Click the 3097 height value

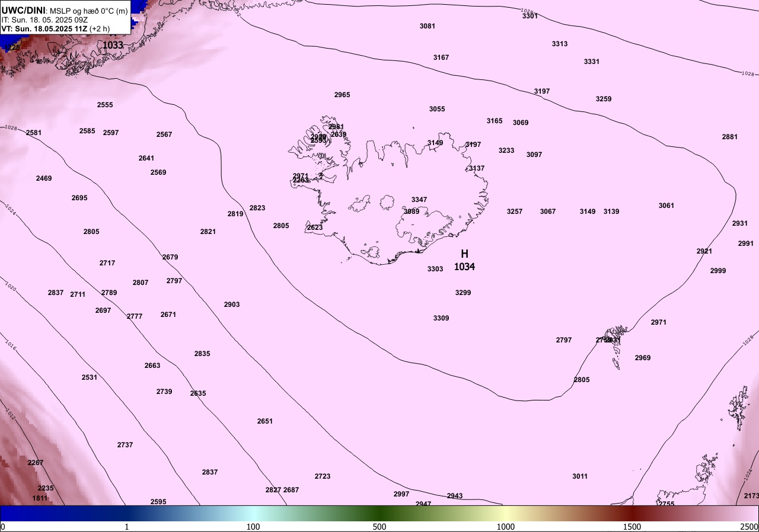point(534,155)
